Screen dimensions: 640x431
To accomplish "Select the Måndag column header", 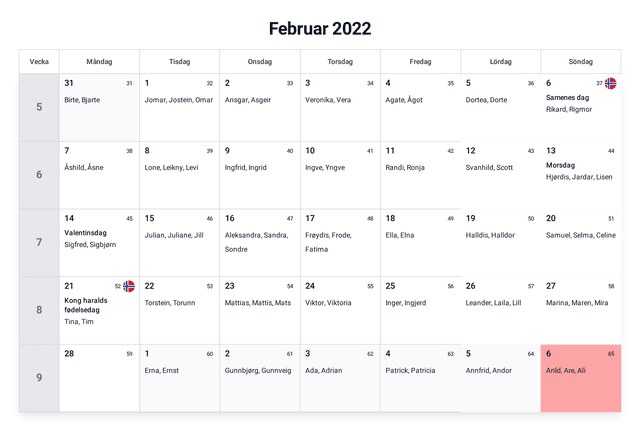I will [x=99, y=62].
